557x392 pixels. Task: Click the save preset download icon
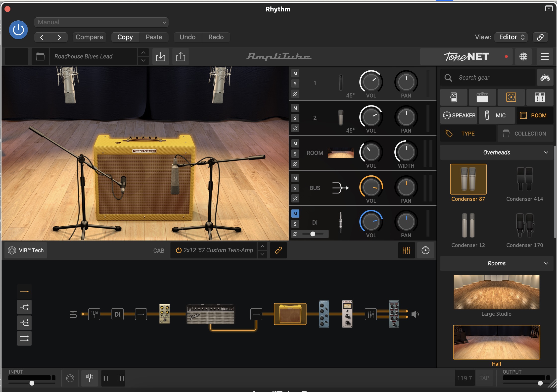click(161, 57)
